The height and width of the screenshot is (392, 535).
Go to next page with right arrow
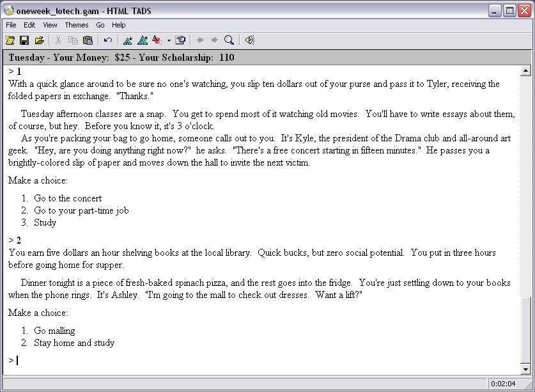[x=215, y=40]
